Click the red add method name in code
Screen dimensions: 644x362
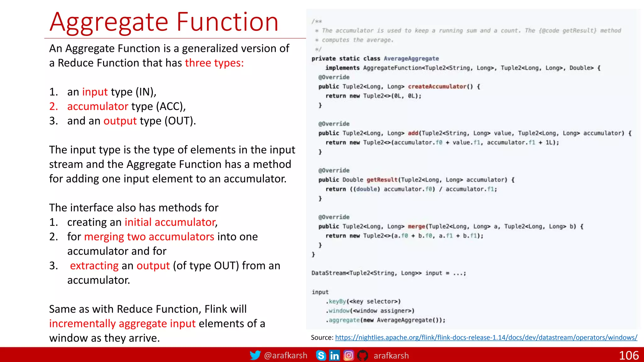coord(413,133)
